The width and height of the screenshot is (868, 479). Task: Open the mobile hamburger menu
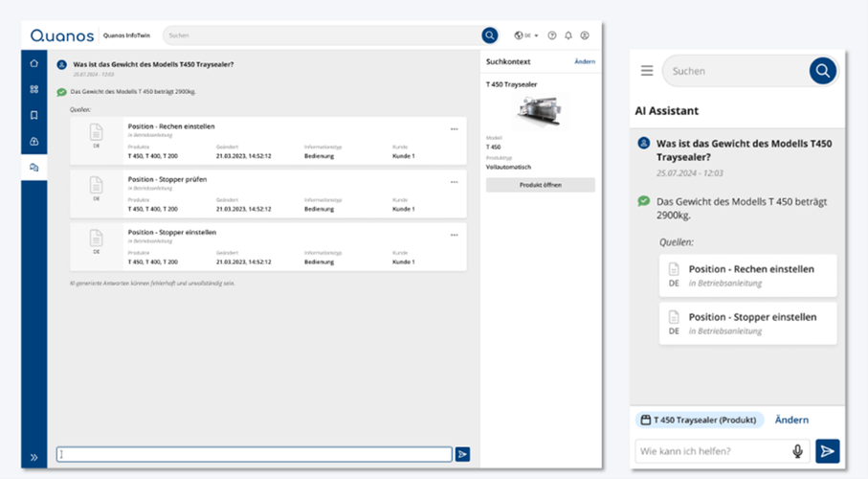point(647,71)
